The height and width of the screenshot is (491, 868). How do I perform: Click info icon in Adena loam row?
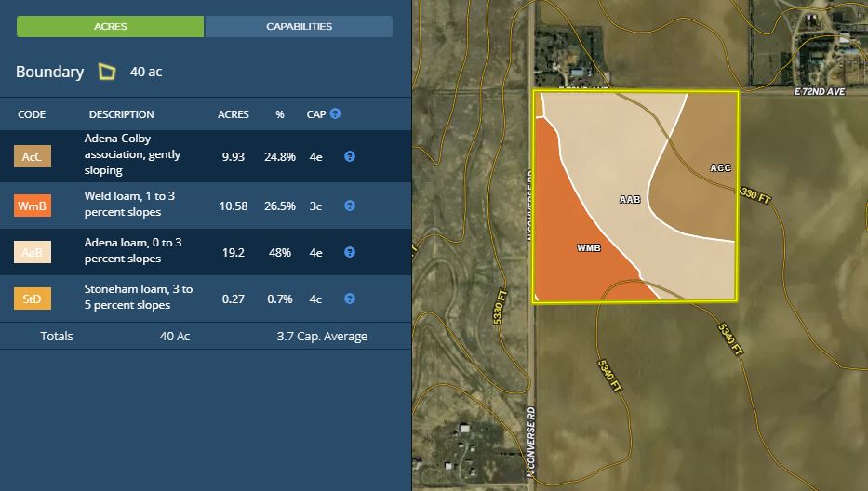350,252
